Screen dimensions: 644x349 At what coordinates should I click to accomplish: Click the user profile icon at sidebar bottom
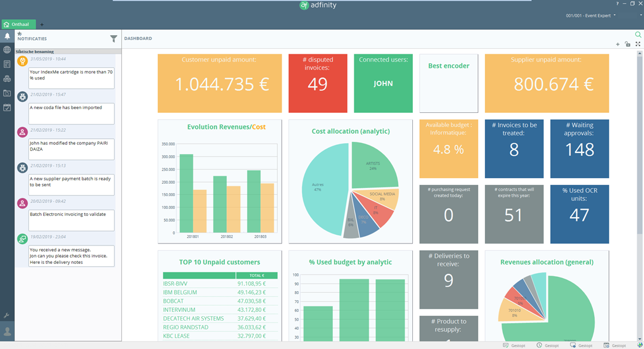coord(7,332)
